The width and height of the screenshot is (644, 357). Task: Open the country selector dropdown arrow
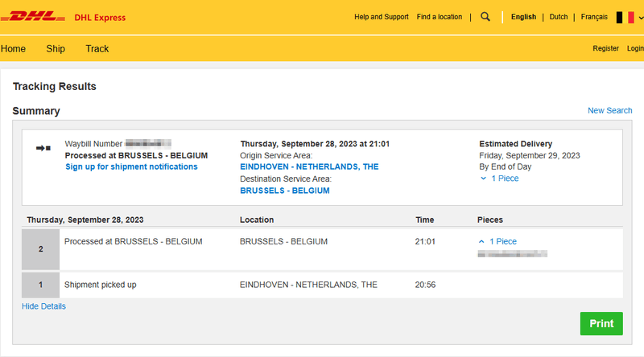pyautogui.click(x=641, y=17)
